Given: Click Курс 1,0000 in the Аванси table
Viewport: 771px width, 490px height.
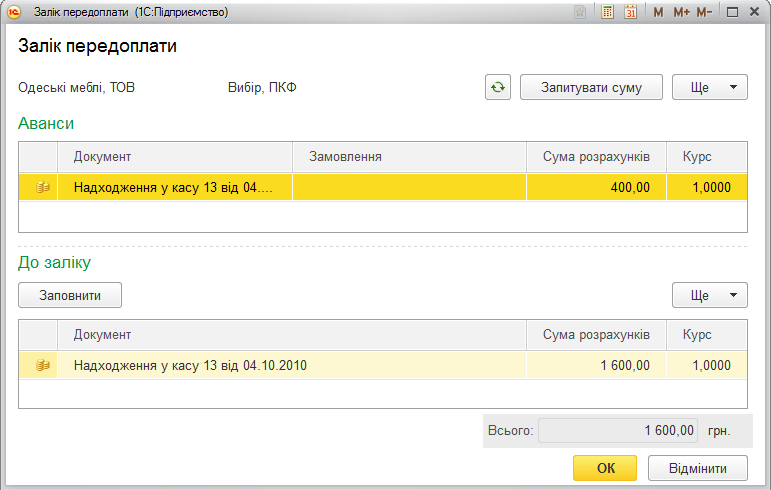Looking at the screenshot, I should click(707, 187).
